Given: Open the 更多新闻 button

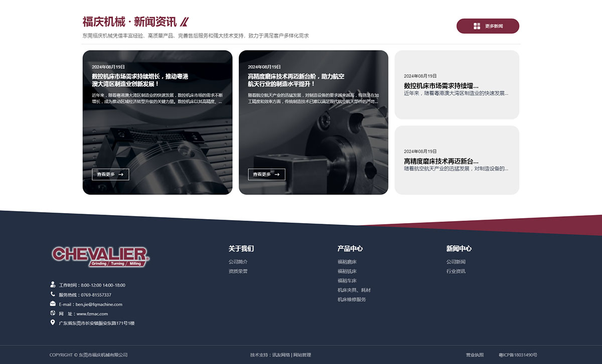Looking at the screenshot, I should (x=488, y=26).
